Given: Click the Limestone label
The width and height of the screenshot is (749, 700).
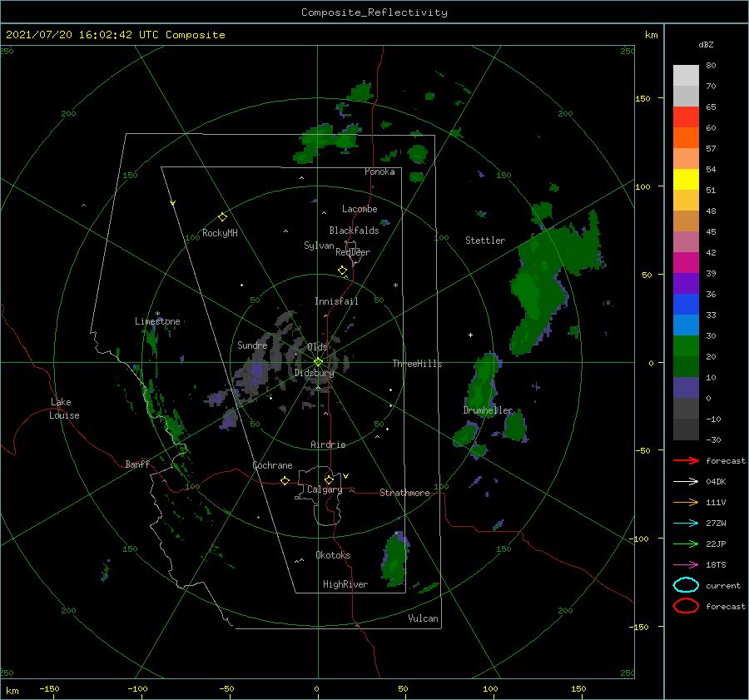Looking at the screenshot, I should tap(157, 321).
